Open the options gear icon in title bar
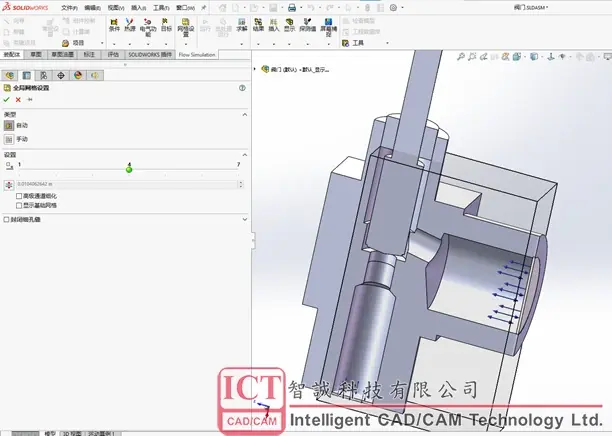612x436 pixels. (393, 7)
